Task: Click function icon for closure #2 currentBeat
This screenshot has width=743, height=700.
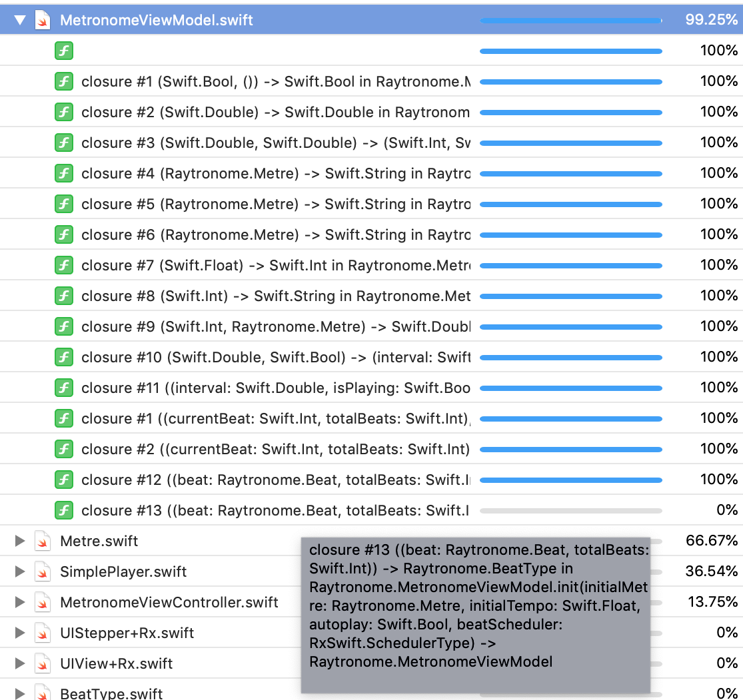Action: coord(64,449)
